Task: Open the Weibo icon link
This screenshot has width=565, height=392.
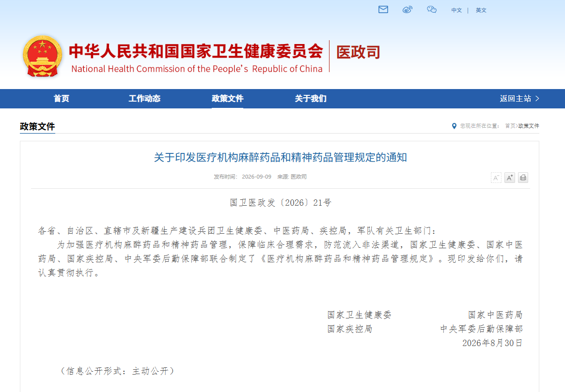Action: pyautogui.click(x=407, y=10)
